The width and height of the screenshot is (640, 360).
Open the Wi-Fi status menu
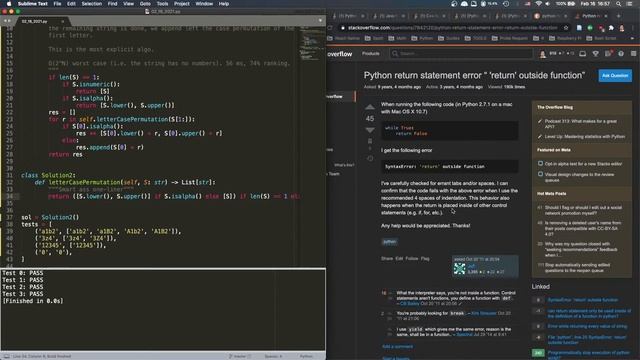(x=538, y=4)
